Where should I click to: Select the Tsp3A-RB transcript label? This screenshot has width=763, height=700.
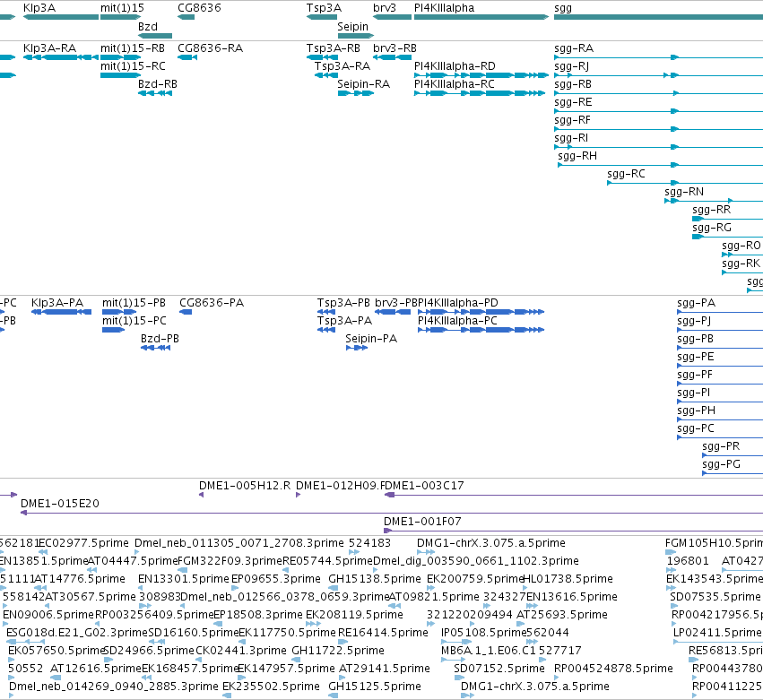pos(334,48)
